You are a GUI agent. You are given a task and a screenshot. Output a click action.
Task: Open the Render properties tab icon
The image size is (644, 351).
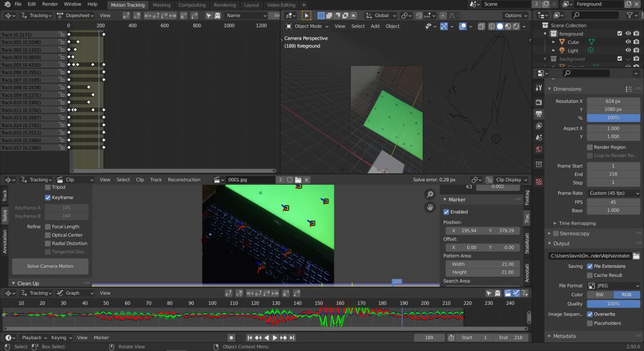click(x=538, y=102)
